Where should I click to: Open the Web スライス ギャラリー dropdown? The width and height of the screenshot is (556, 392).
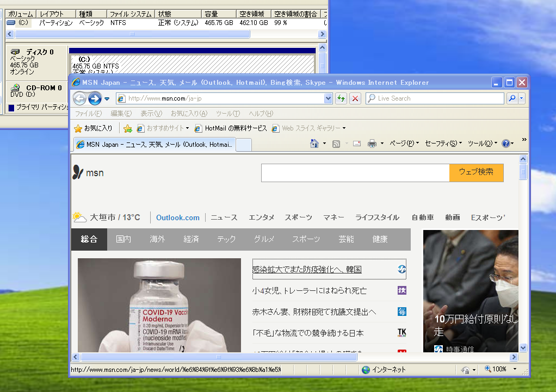coord(308,128)
